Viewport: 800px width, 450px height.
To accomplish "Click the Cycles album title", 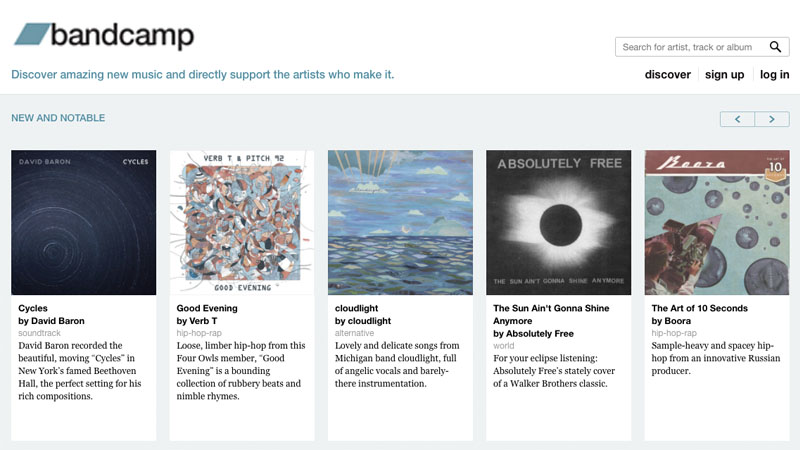I will [x=33, y=308].
